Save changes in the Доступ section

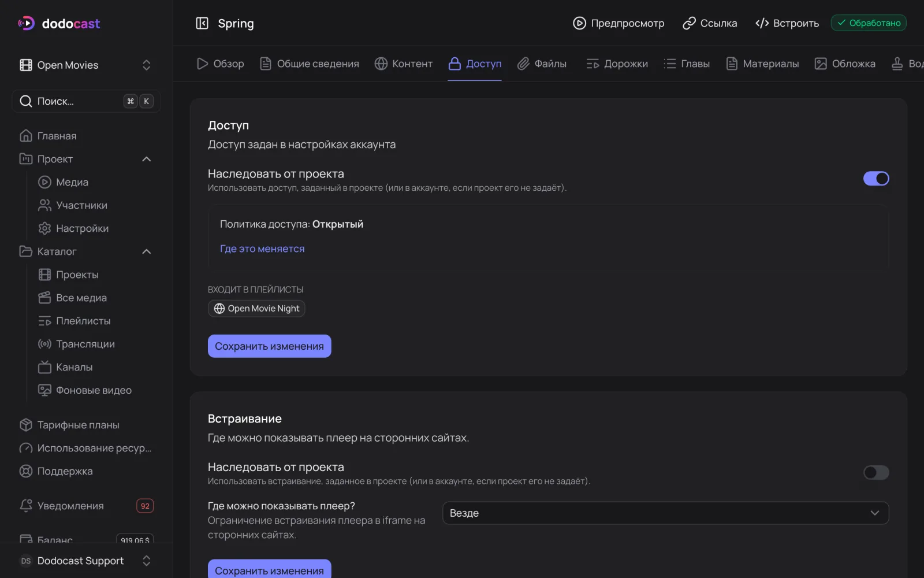[x=270, y=346]
